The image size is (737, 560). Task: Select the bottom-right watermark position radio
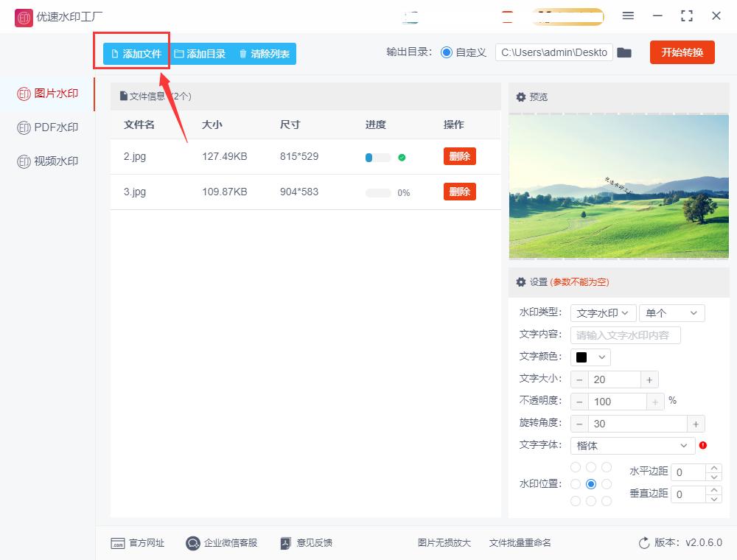pyautogui.click(x=607, y=500)
